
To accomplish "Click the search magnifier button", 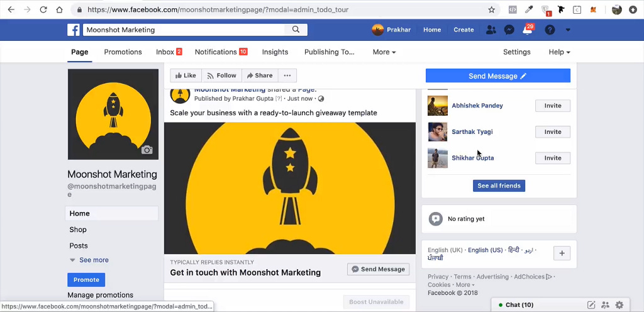I will point(296,30).
